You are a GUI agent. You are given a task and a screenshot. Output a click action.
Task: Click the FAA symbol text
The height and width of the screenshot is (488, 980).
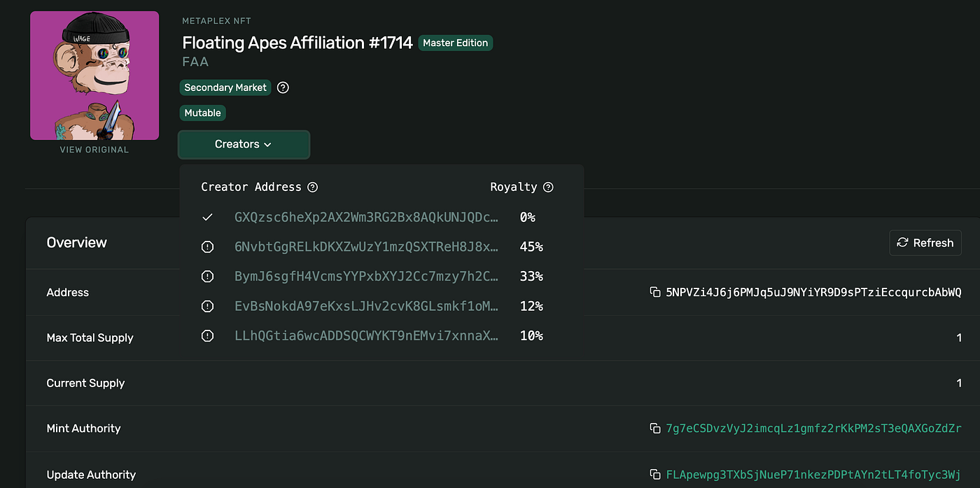point(195,62)
